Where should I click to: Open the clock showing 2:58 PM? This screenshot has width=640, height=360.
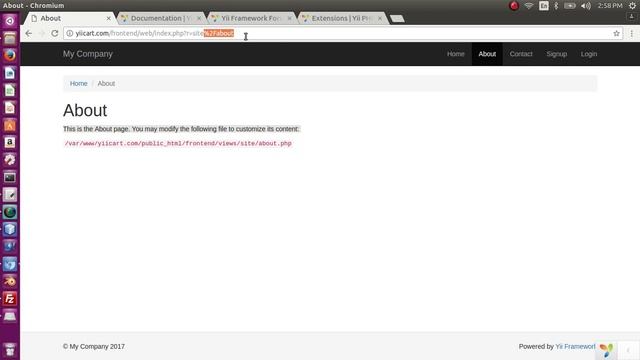coord(610,6)
